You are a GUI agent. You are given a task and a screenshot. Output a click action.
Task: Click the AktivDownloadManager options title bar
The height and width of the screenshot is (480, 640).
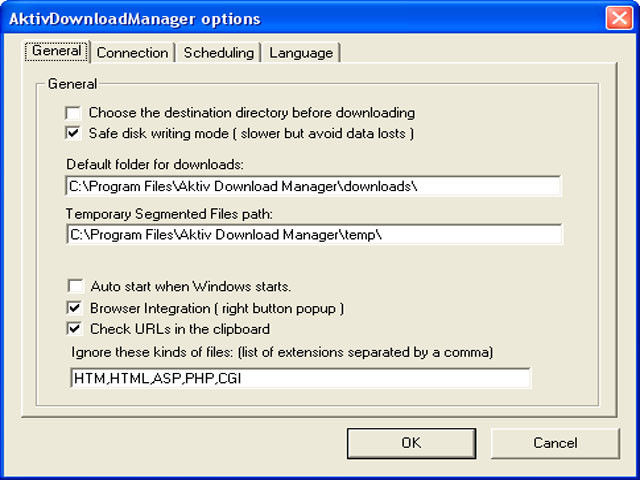click(x=302, y=18)
